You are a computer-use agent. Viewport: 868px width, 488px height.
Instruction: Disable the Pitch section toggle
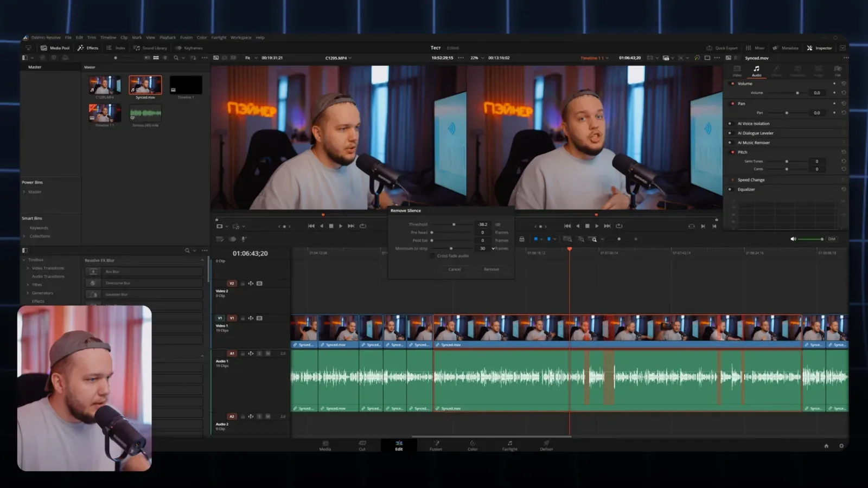pyautogui.click(x=732, y=152)
